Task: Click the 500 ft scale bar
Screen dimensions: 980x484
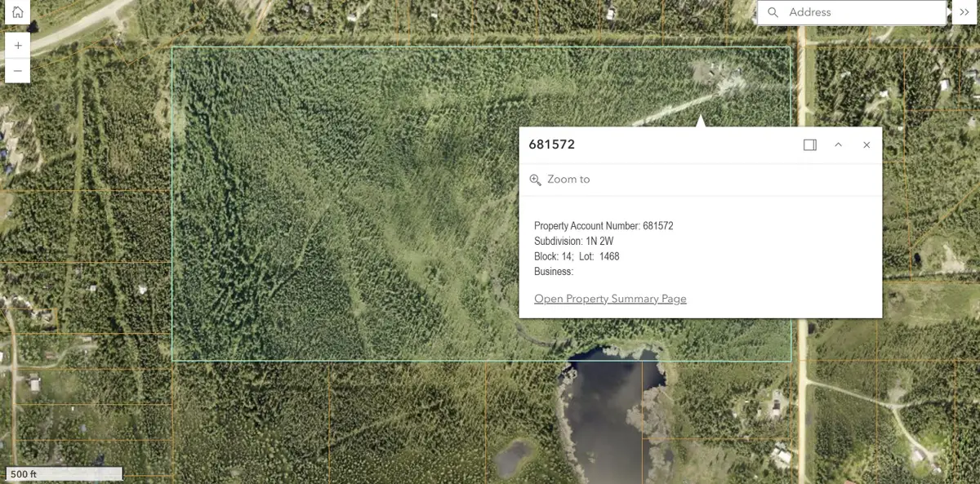Action: click(64, 473)
